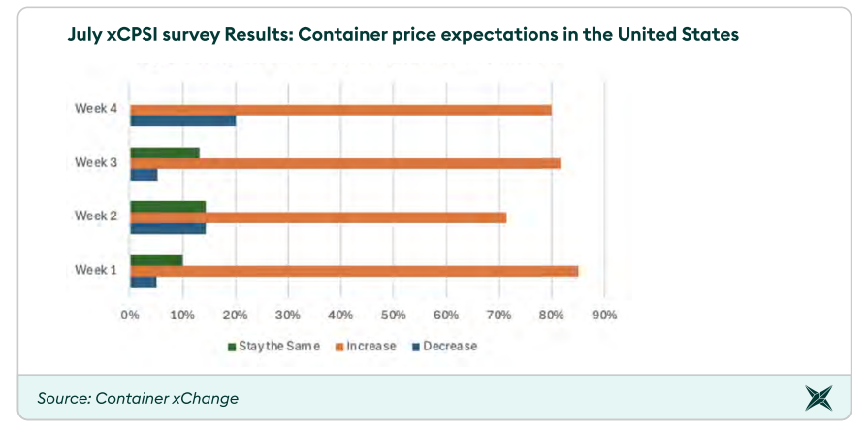Select the Week 4 blue Decrease bar
The width and height of the screenshot is (868, 432).
(183, 121)
